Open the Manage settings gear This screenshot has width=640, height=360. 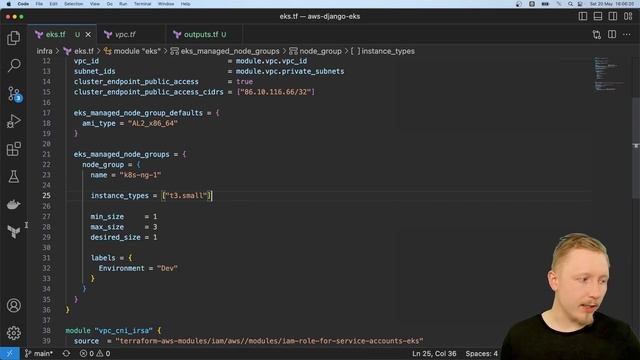tap(13, 333)
